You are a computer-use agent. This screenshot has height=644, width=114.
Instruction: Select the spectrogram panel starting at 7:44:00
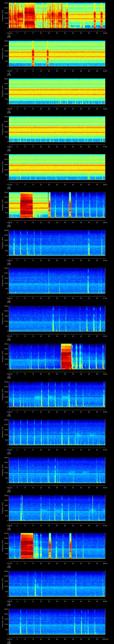click(x=57, y=54)
